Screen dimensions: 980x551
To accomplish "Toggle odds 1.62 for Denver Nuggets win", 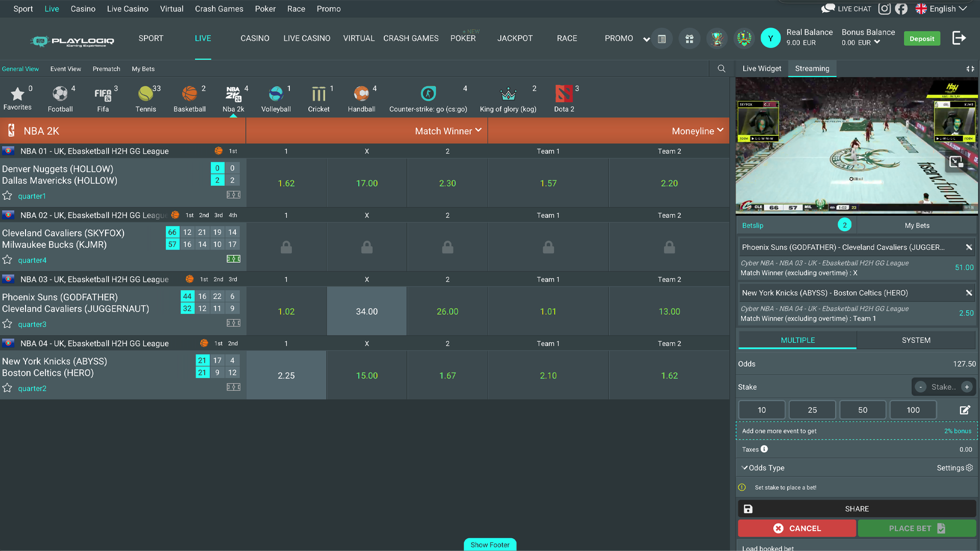I will [286, 183].
